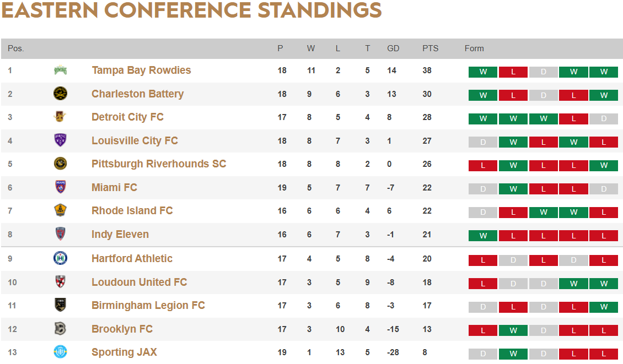Click the Form column header
This screenshot has width=623, height=364.
pyautogui.click(x=474, y=48)
